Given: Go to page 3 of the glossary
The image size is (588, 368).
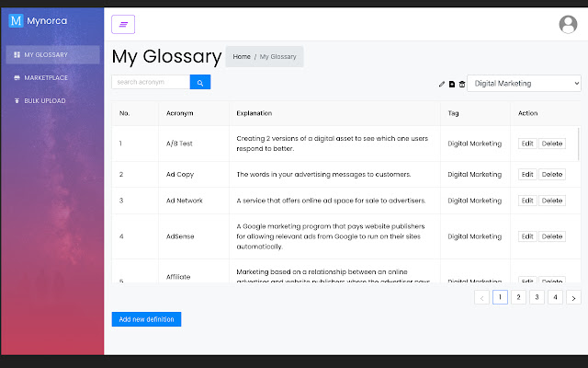Looking at the screenshot, I should [537, 297].
